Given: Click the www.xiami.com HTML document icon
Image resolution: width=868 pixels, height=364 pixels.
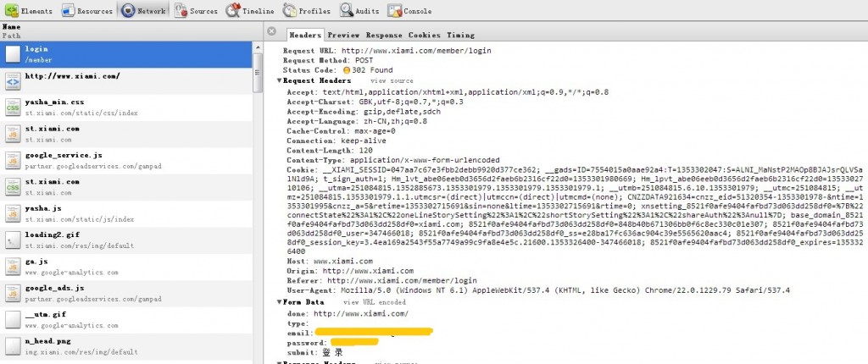Looking at the screenshot, I should (x=13, y=81).
